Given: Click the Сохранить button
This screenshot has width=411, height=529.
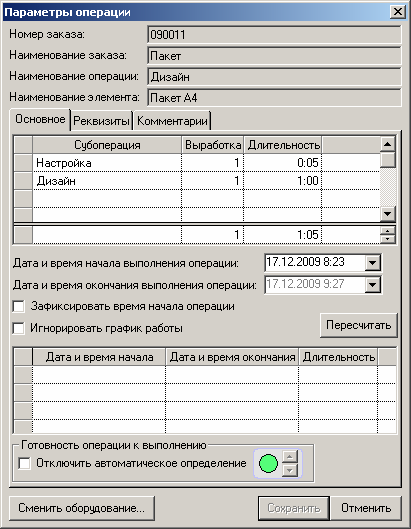Looking at the screenshot, I should tap(294, 508).
